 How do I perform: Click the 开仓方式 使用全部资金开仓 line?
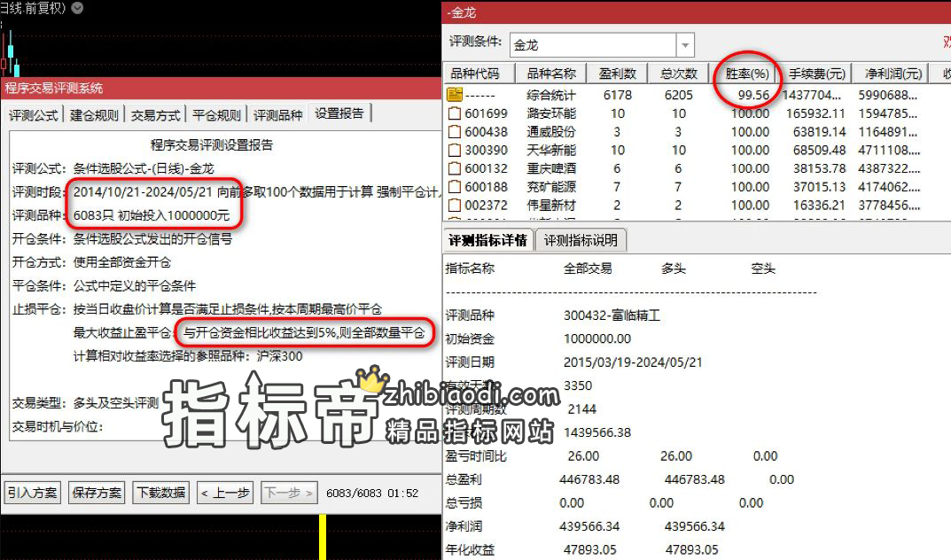click(x=91, y=262)
